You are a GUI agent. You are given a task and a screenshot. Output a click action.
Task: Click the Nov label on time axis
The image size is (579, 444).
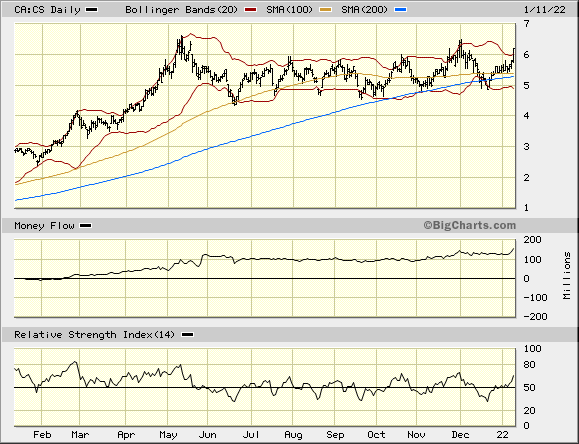(416, 435)
